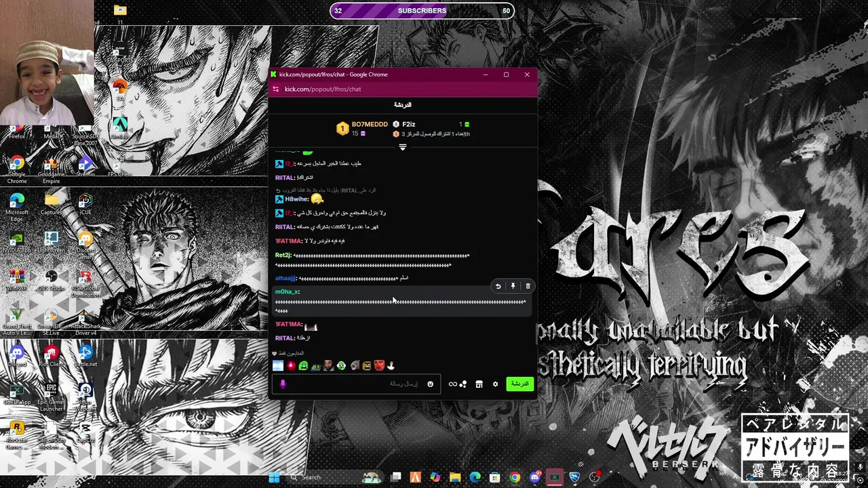Image resolution: width=868 pixels, height=488 pixels.
Task: Open Riot Client desktop shortcut
Action: click(52, 356)
